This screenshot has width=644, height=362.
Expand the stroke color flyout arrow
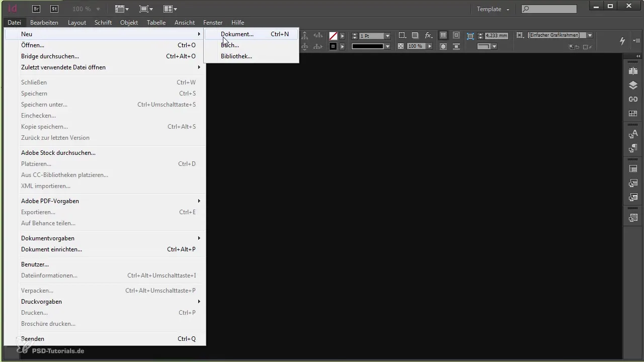(x=342, y=47)
